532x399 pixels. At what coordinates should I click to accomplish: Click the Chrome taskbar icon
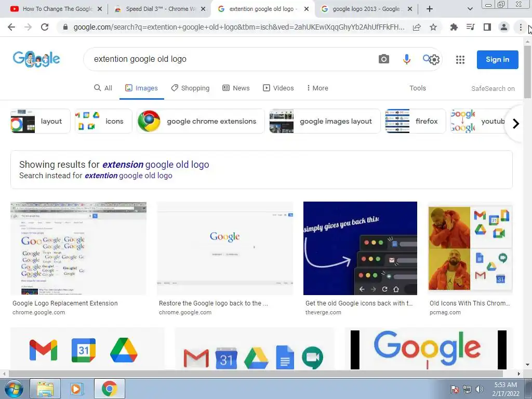click(x=109, y=389)
